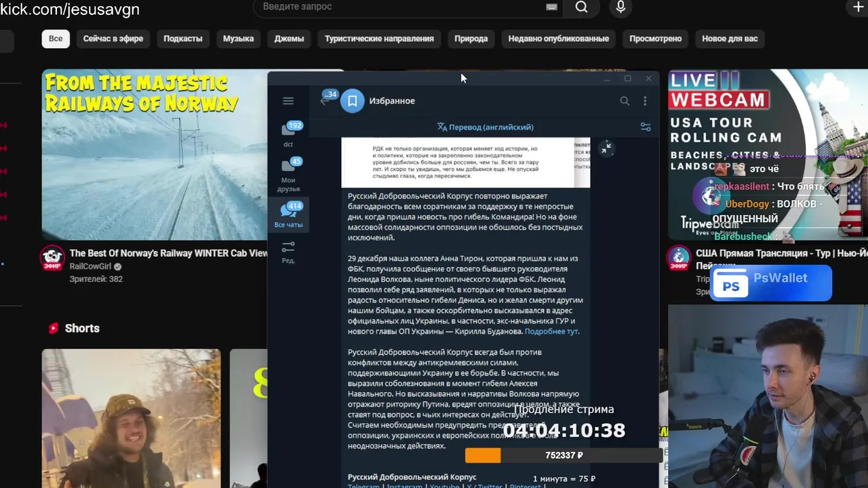
Task: Select the Подкасты chip
Action: (183, 39)
